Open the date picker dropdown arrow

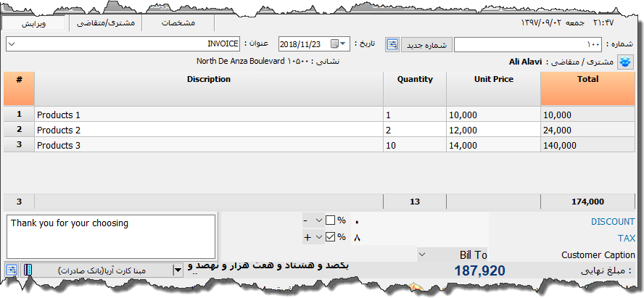(x=343, y=44)
